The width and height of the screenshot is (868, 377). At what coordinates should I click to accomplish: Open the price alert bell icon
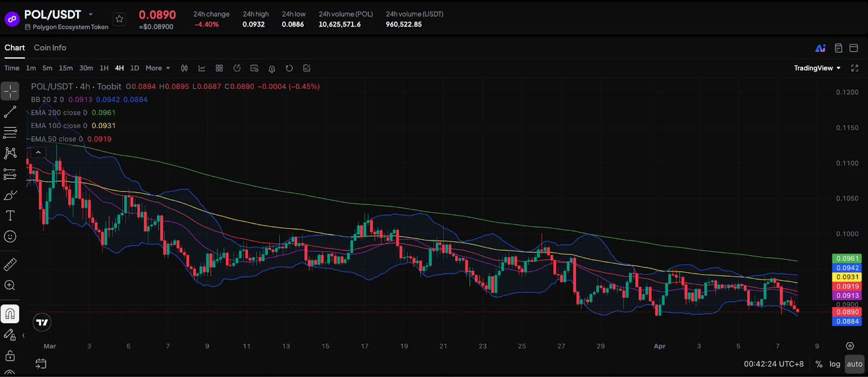coord(272,68)
